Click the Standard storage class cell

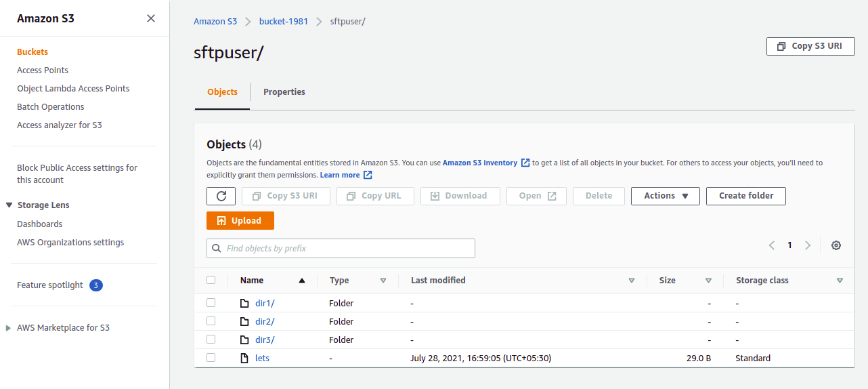753,359
